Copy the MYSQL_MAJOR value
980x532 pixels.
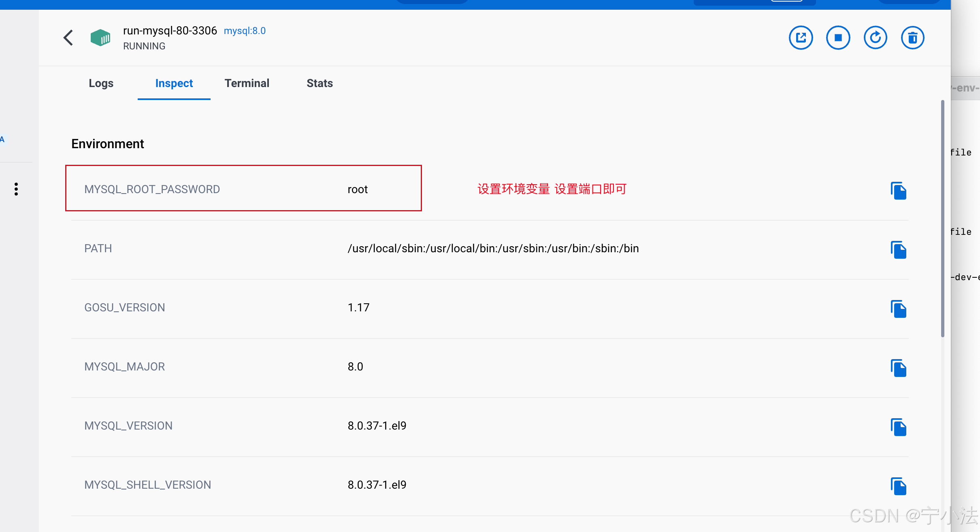899,368
